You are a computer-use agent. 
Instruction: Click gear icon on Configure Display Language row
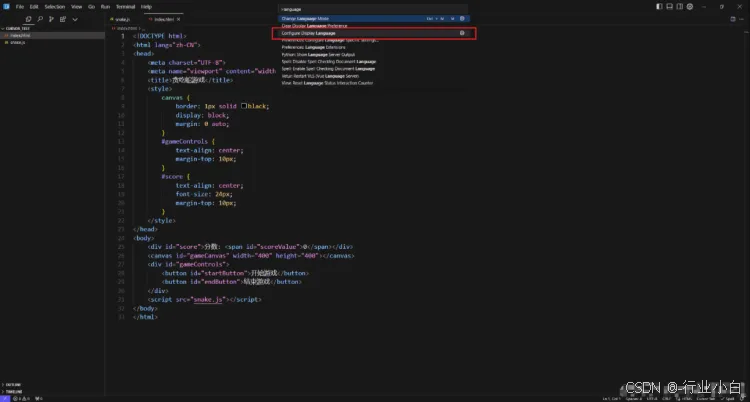pyautogui.click(x=462, y=33)
